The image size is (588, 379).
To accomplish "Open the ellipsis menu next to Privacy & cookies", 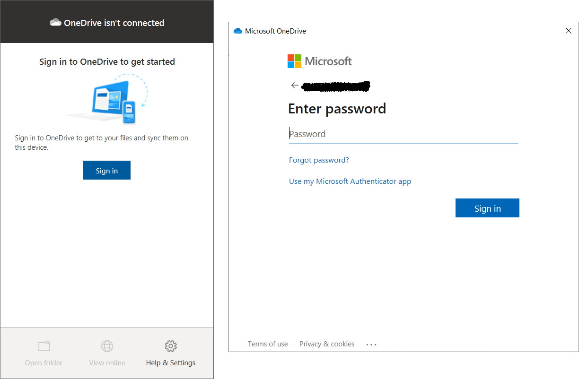I will 371,344.
